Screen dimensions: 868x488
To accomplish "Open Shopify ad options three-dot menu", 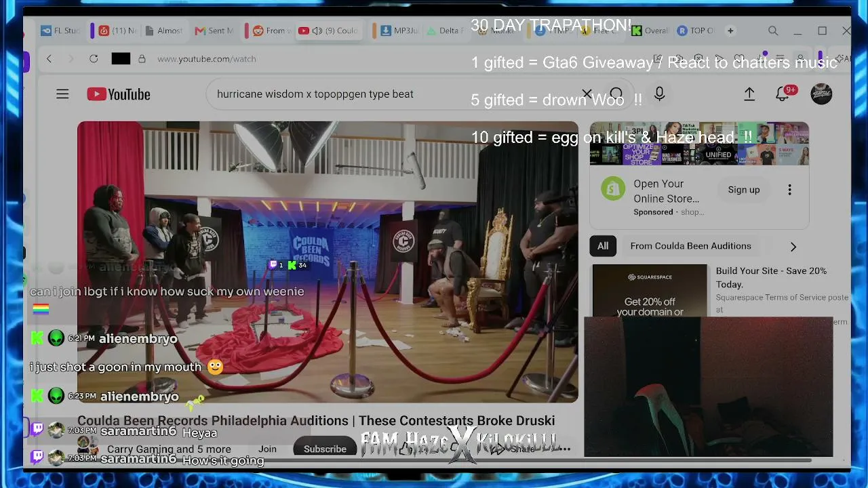I will 789,190.
